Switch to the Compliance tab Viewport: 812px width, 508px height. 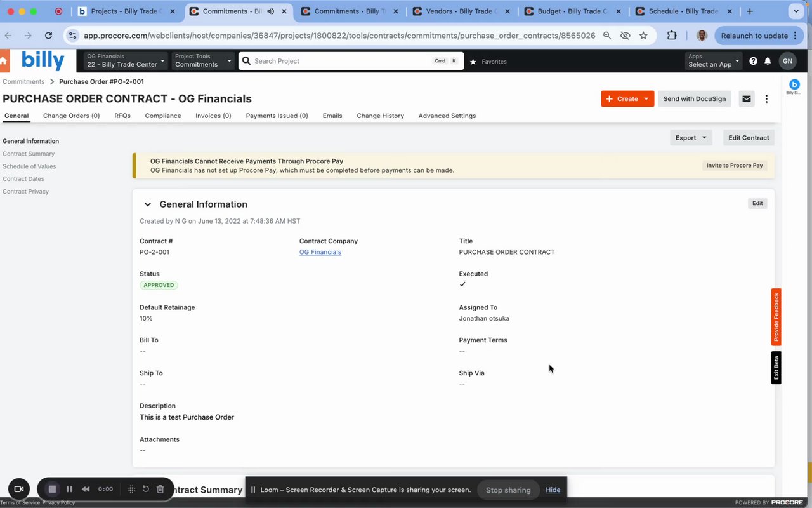(x=163, y=116)
